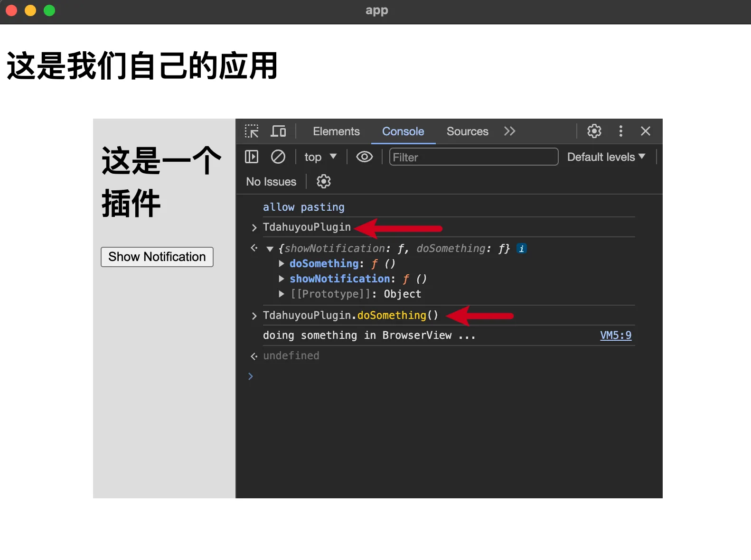
Task: Collapse the logged object disclosure triangle
Action: [270, 249]
